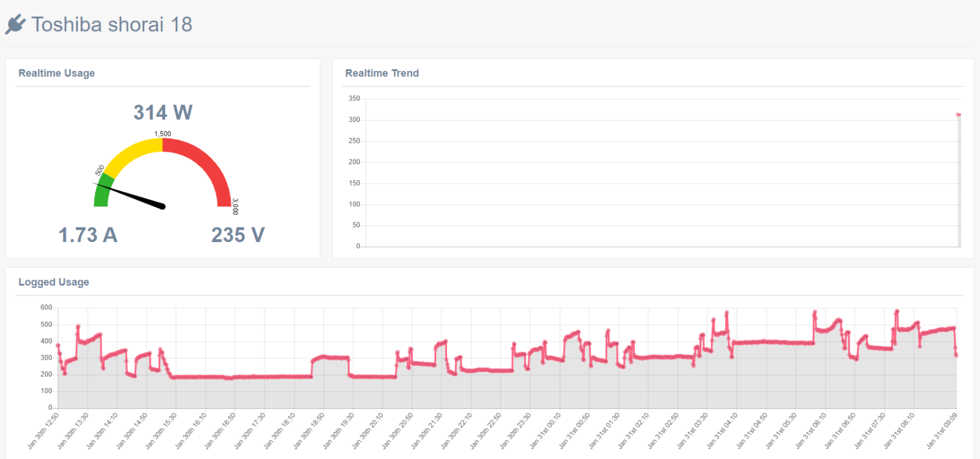Click the 350 axis label in Realtime Trend
Screen dimensions: 980x459
click(354, 98)
